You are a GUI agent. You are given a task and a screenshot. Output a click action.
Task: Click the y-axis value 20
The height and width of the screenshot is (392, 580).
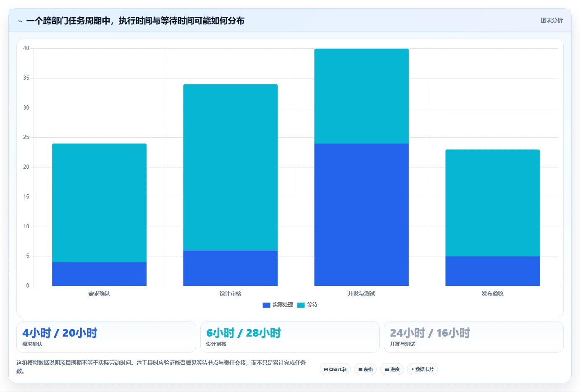[26, 167]
